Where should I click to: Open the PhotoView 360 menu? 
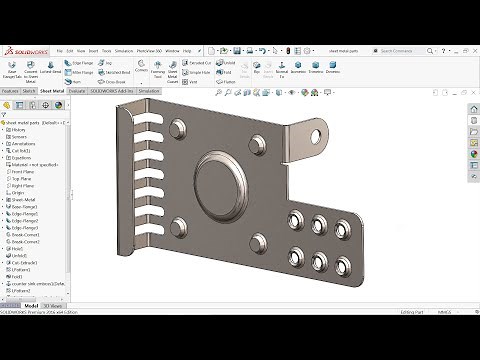pos(149,51)
